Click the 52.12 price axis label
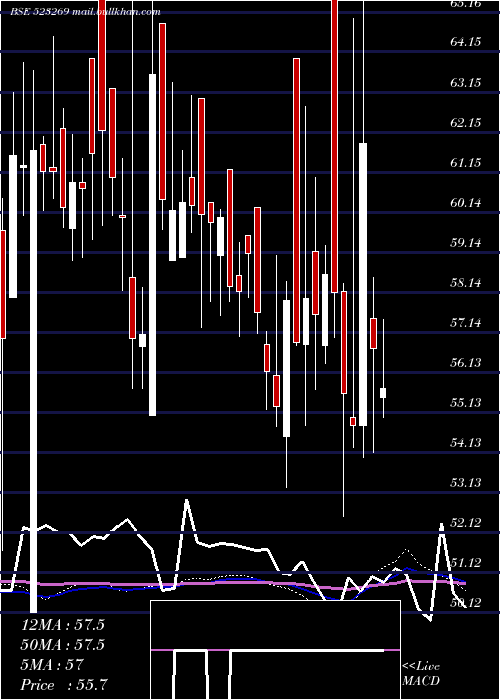 466,522
